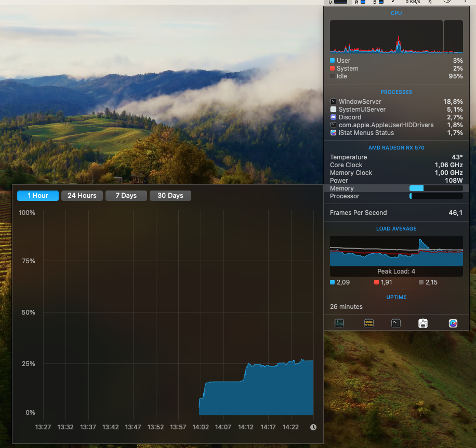Screen dimensions: 476x448
Task: Select the 30 Days history range
Action: pos(170,196)
